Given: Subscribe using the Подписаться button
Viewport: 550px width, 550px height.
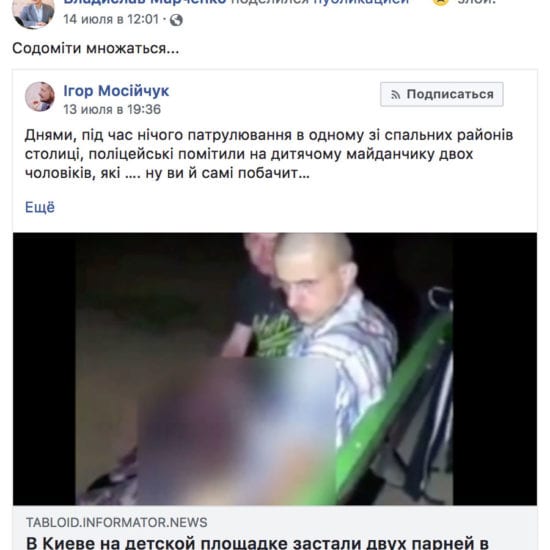Looking at the screenshot, I should coord(442,94).
